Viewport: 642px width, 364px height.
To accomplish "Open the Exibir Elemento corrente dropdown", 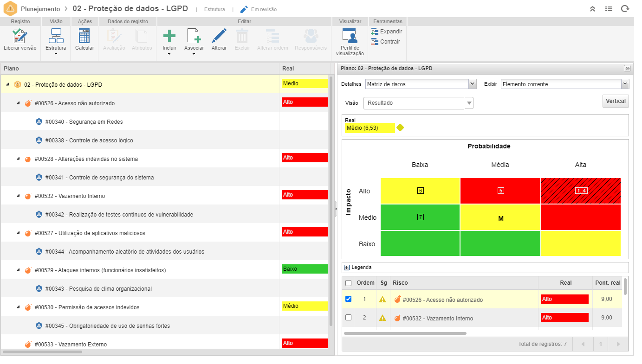I will (625, 84).
